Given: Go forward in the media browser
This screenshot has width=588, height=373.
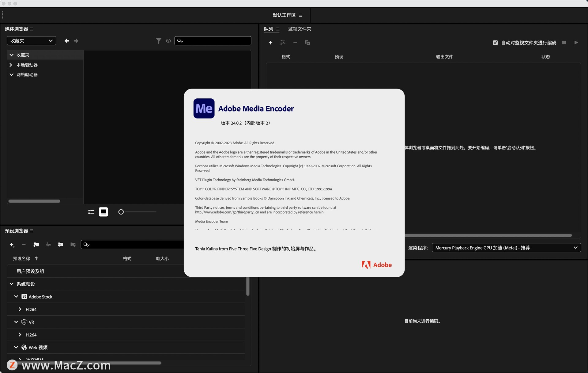Looking at the screenshot, I should (x=76, y=41).
